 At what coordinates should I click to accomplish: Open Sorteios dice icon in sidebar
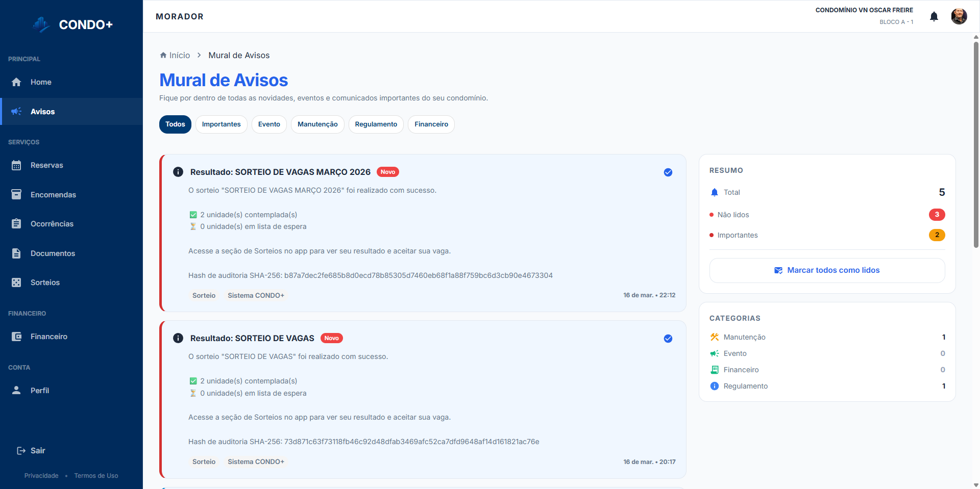point(16,282)
